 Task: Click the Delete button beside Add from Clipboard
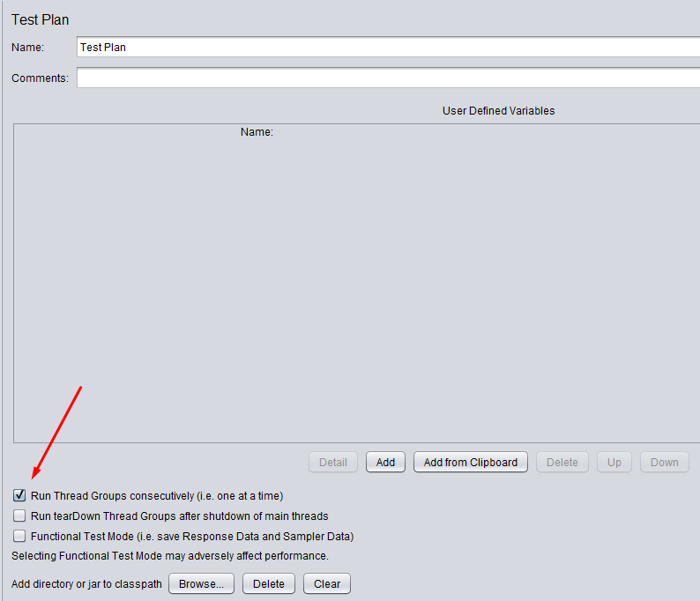coord(562,463)
